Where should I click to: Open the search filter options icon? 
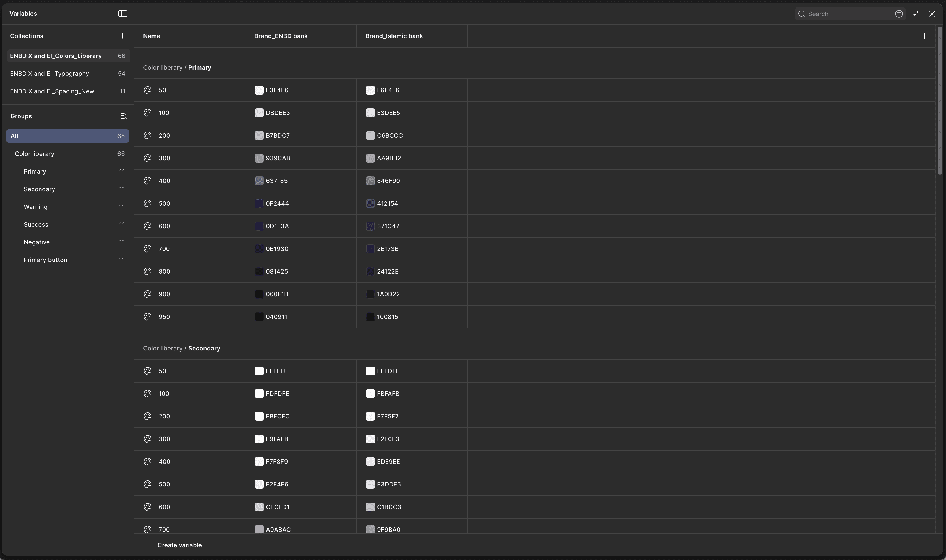click(x=899, y=14)
